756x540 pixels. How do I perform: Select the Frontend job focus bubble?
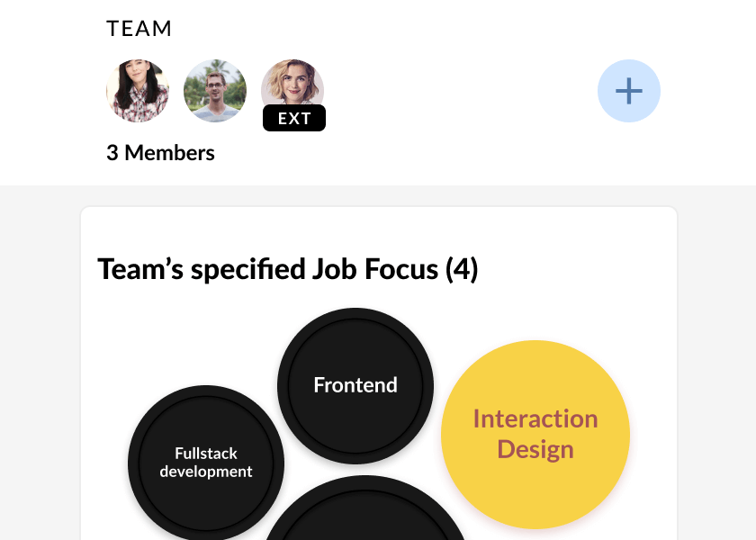coord(355,385)
